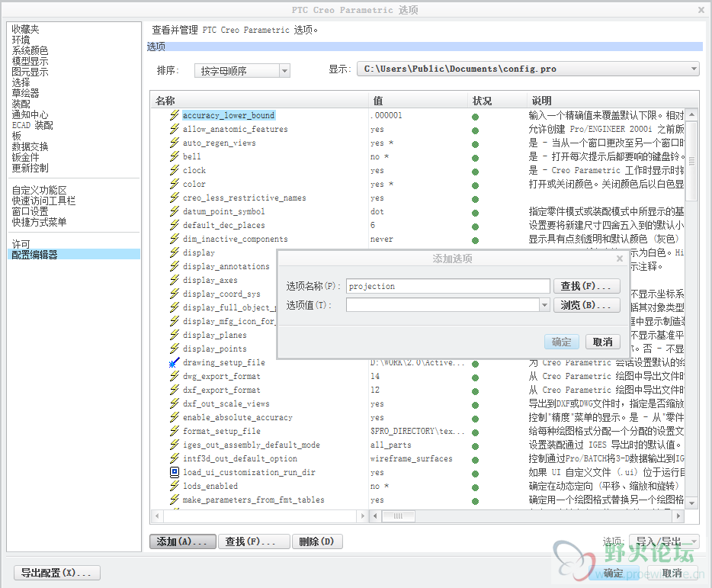Click 浏览(B) button in add-option dialog
The height and width of the screenshot is (588, 712).
point(587,305)
